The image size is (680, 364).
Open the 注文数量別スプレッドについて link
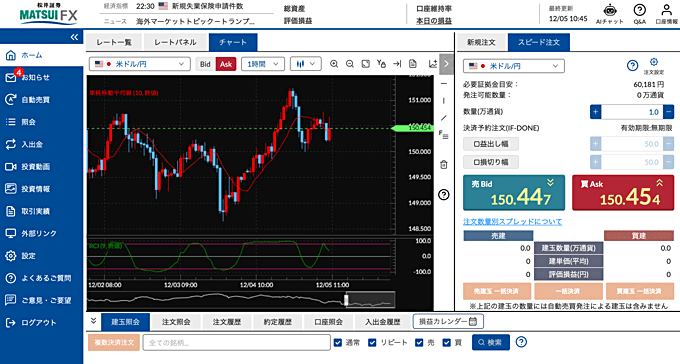click(x=513, y=222)
